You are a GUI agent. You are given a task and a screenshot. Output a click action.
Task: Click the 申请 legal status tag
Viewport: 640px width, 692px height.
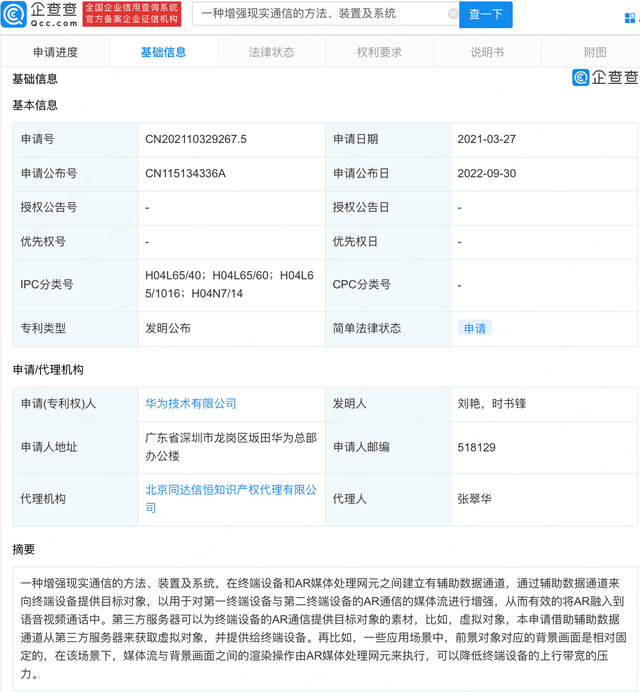(474, 328)
